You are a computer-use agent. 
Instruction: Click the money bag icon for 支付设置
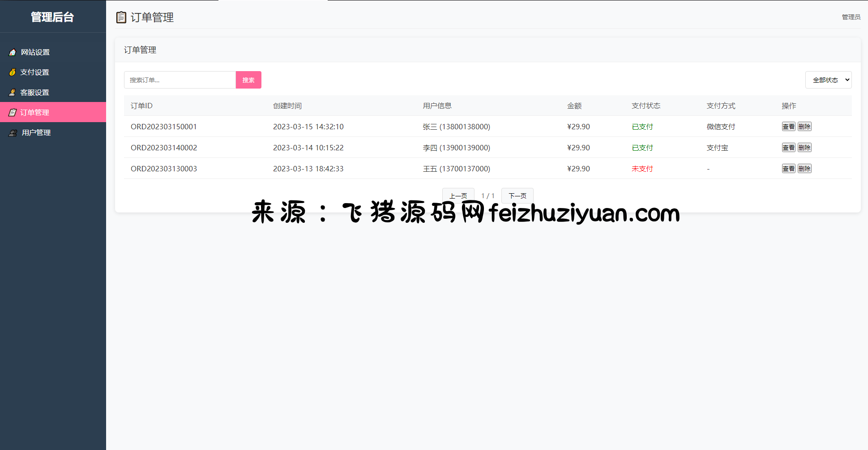(x=13, y=72)
